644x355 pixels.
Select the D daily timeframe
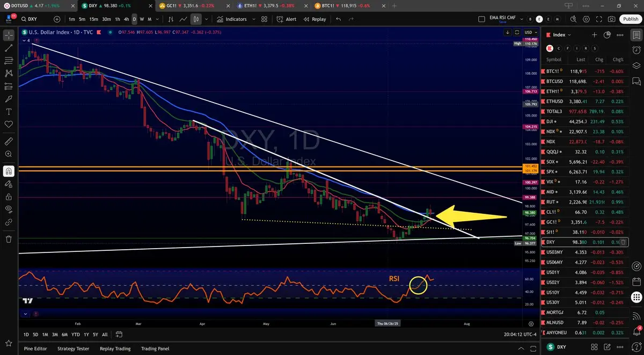pos(134,19)
